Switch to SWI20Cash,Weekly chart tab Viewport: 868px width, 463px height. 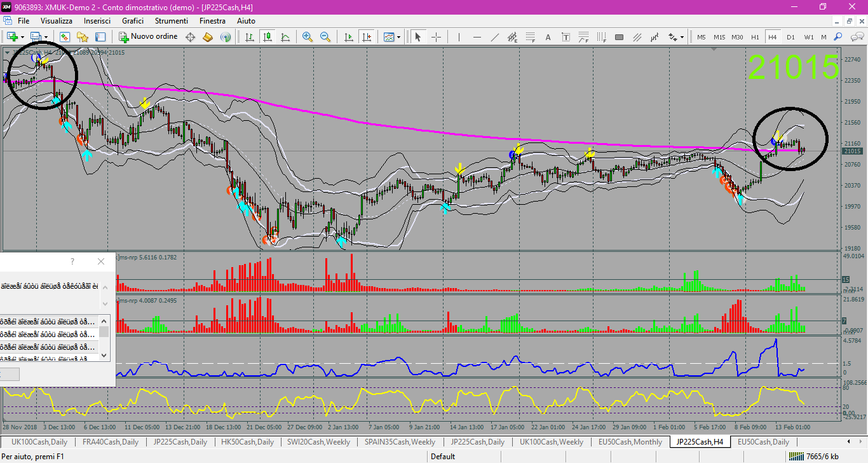(x=317, y=442)
